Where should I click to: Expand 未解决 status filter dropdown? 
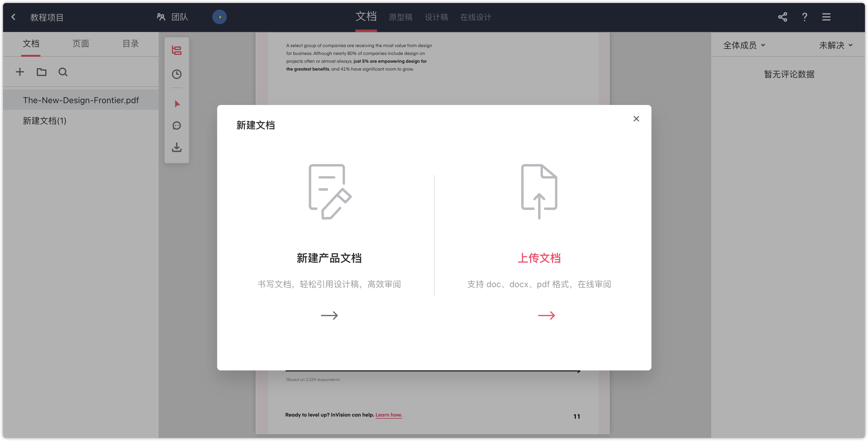[x=836, y=45]
